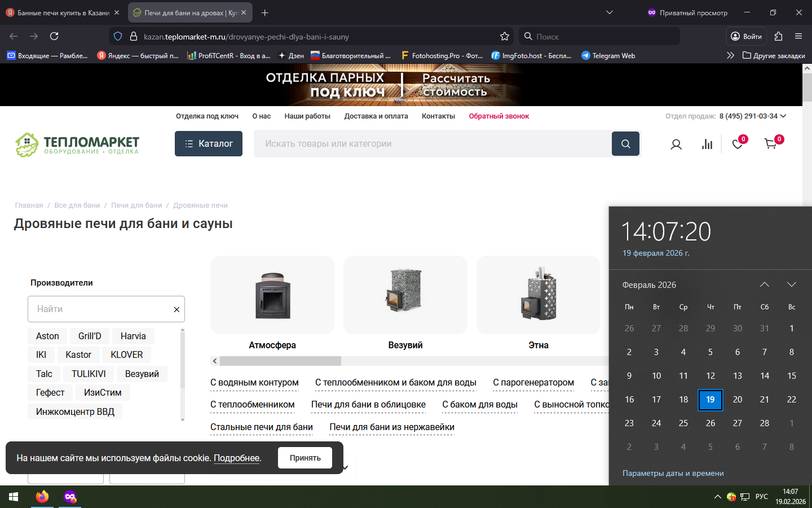Filter by manufacturer Aston
The height and width of the screenshot is (508, 812).
tap(47, 336)
